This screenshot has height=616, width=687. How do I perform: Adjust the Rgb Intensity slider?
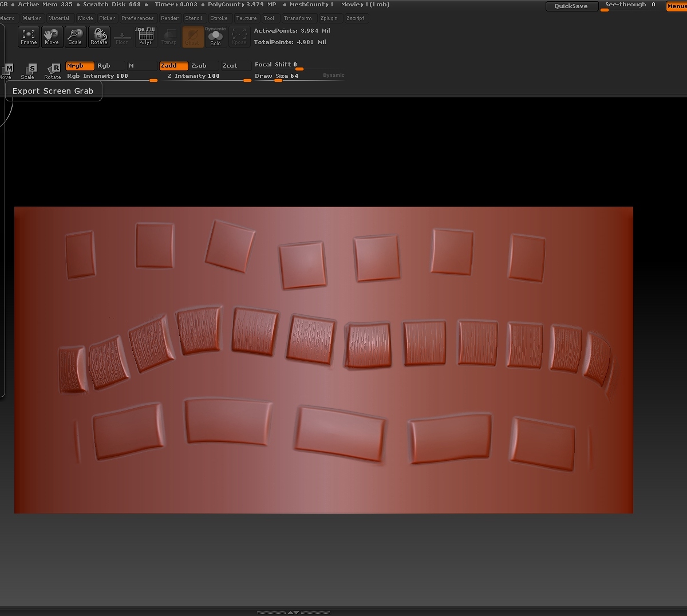(112, 77)
